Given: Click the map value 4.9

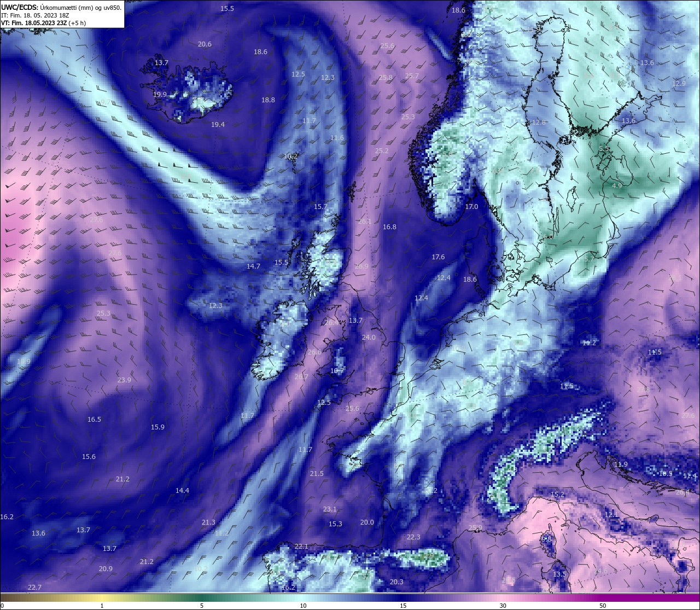Looking at the screenshot, I should (x=617, y=186).
